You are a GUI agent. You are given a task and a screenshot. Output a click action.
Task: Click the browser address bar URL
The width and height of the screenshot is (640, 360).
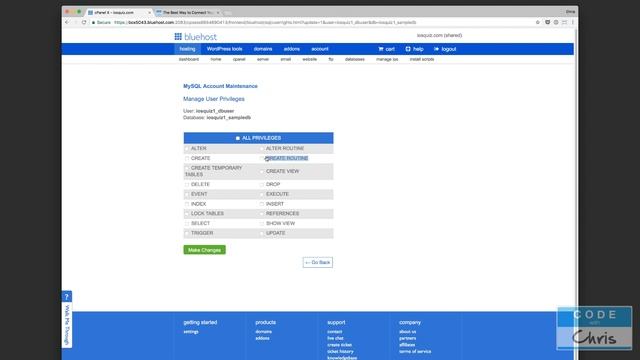tap(265, 22)
